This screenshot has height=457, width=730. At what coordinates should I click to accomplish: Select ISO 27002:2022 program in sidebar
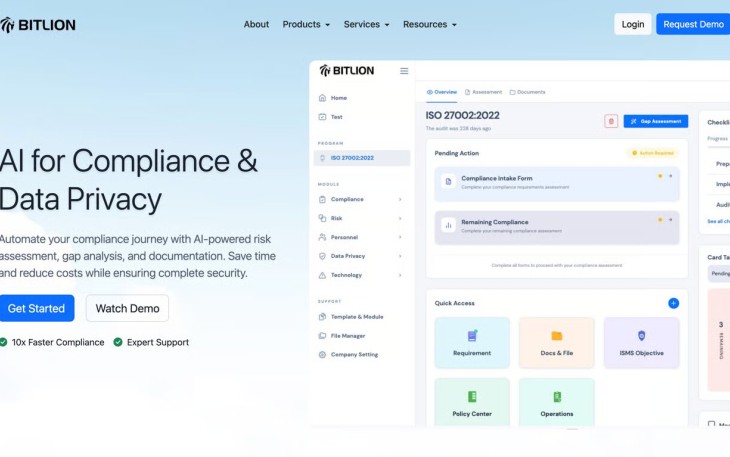(x=362, y=158)
